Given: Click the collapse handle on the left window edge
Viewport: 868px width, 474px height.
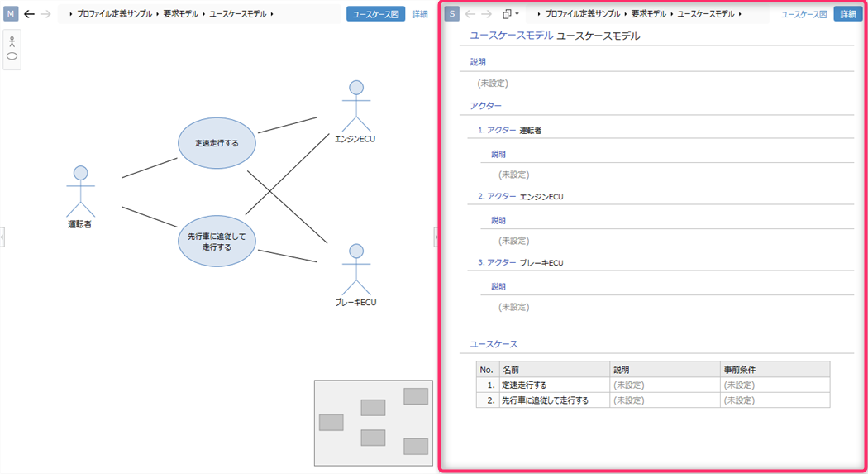Looking at the screenshot, I should coord(2,237).
